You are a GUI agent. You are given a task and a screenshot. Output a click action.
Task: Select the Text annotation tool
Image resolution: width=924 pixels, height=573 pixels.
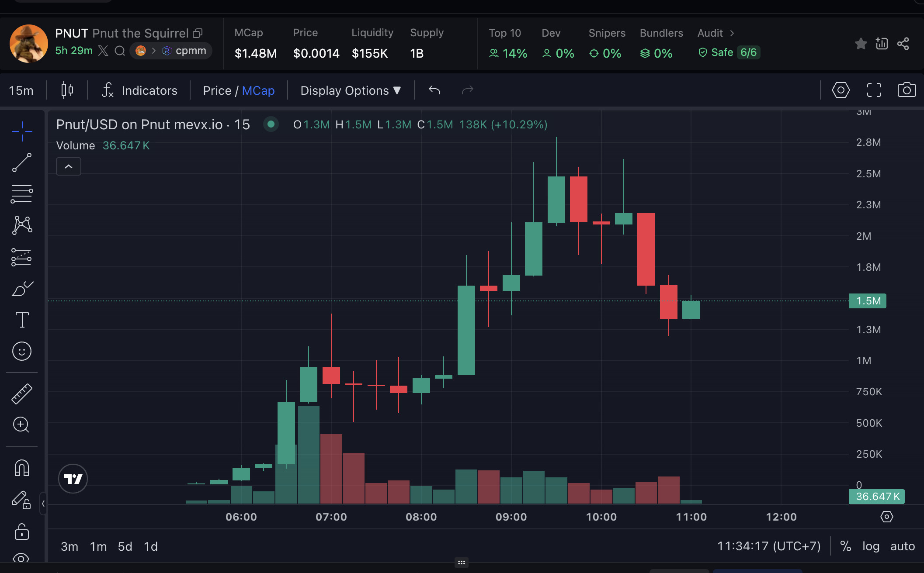tap(22, 320)
